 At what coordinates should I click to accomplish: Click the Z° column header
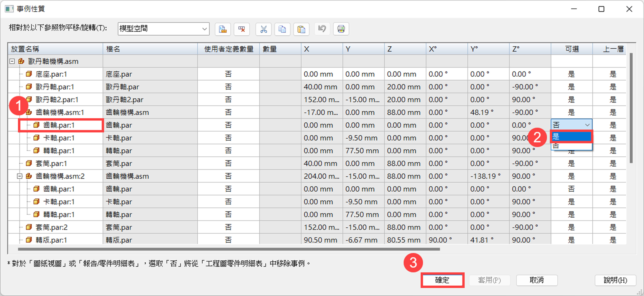(530, 49)
